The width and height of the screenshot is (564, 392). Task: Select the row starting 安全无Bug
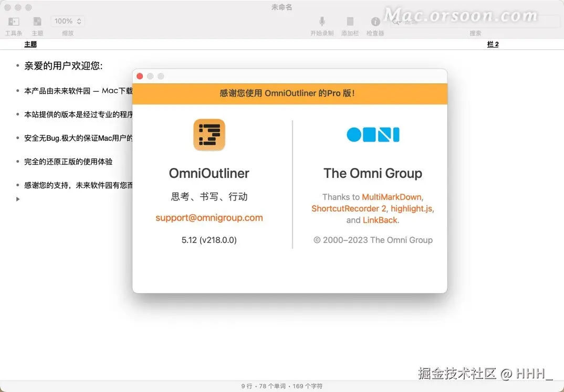(78, 138)
